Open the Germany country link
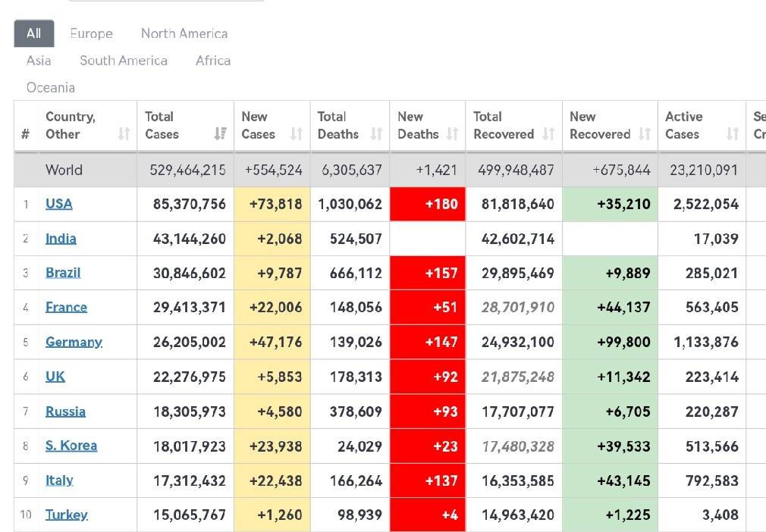Viewport: 766px width, 532px height. (x=74, y=342)
